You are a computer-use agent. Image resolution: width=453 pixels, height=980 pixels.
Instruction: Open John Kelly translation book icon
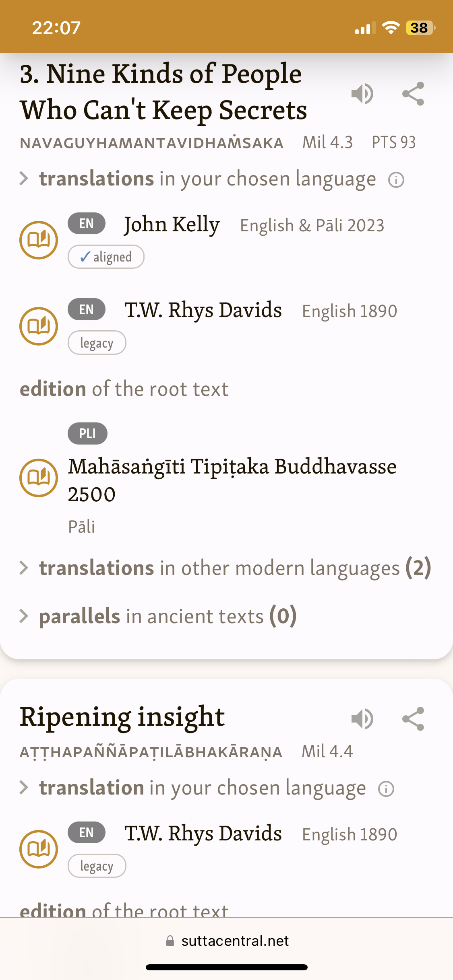point(39,240)
